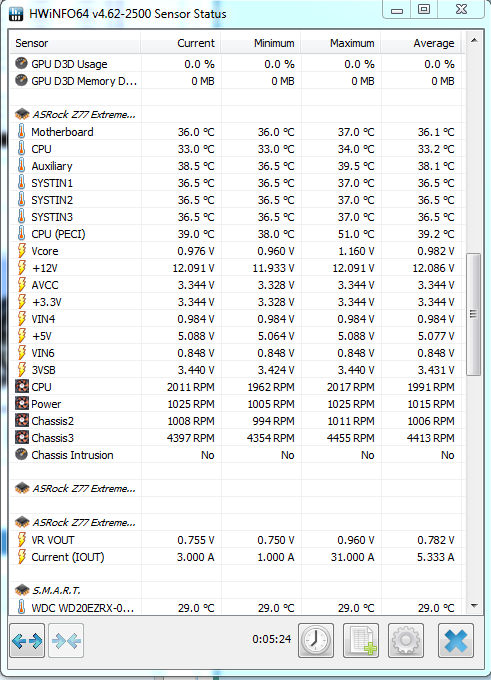Select the SYSTIN2 sensor row

pos(237,200)
